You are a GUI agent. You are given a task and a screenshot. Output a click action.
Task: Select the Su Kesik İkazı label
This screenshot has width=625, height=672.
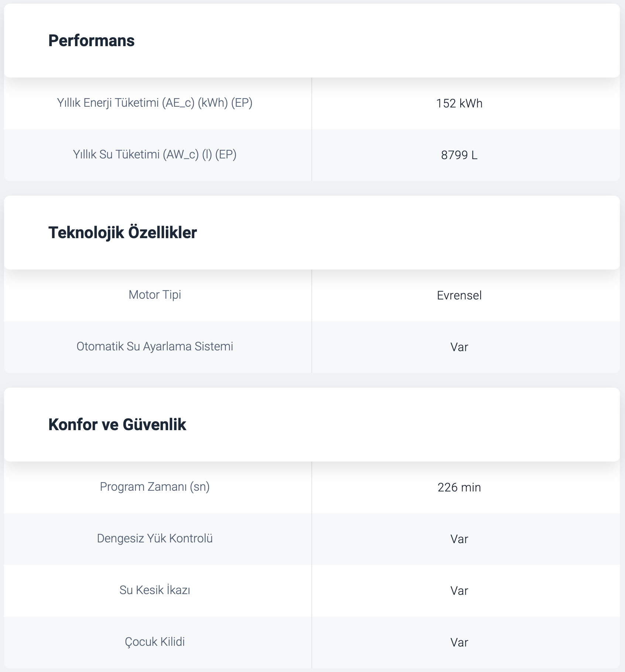[x=155, y=590]
